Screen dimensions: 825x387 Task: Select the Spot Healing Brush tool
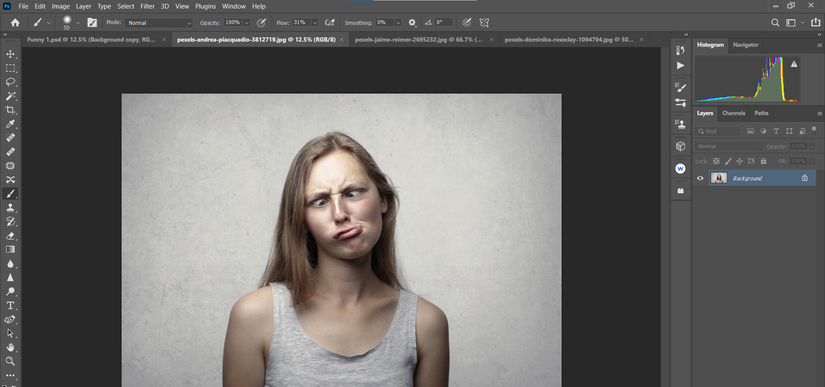pyautogui.click(x=10, y=138)
